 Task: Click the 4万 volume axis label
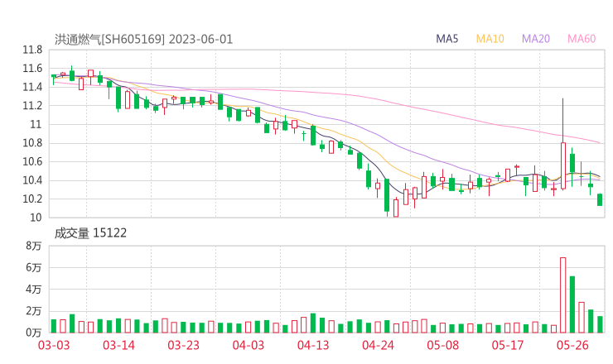coord(34,290)
